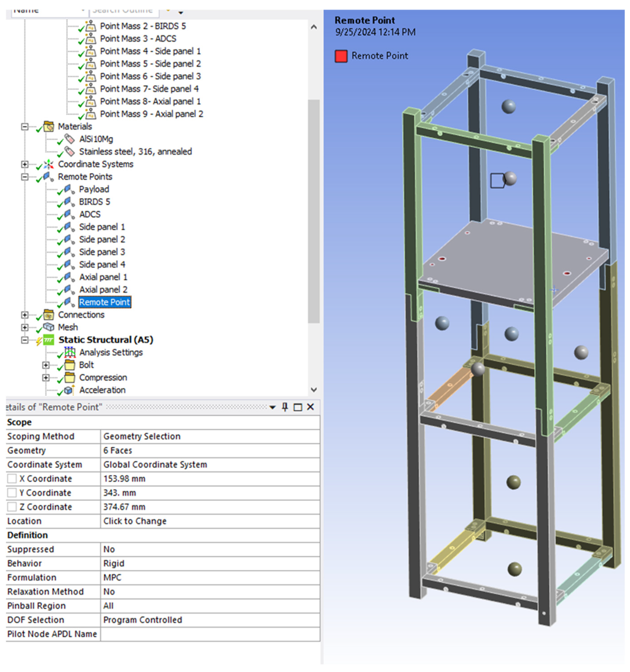This screenshot has width=630, height=672.
Task: Open the Details panel dropdown arrow
Action: click(272, 408)
